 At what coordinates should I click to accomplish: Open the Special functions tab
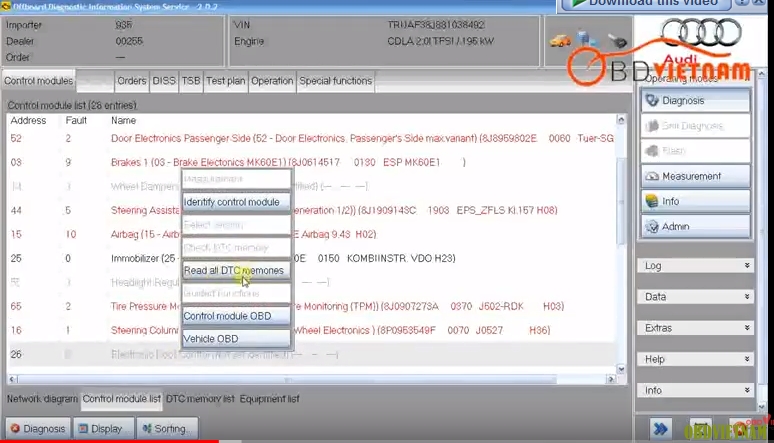tap(335, 81)
